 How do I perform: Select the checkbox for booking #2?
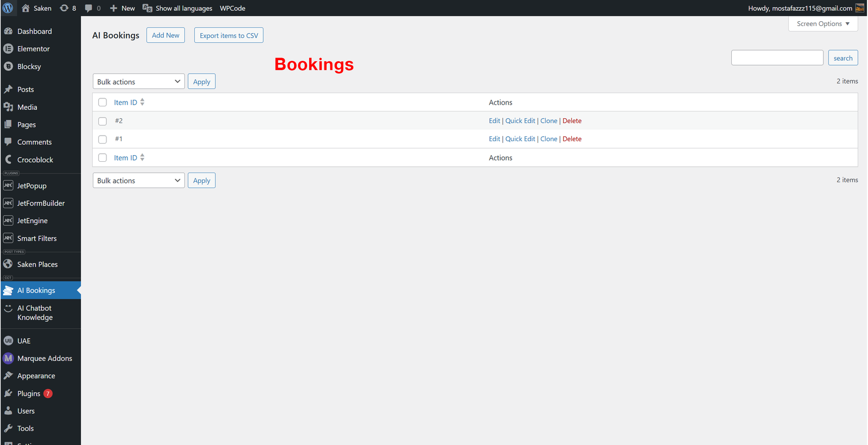(103, 121)
